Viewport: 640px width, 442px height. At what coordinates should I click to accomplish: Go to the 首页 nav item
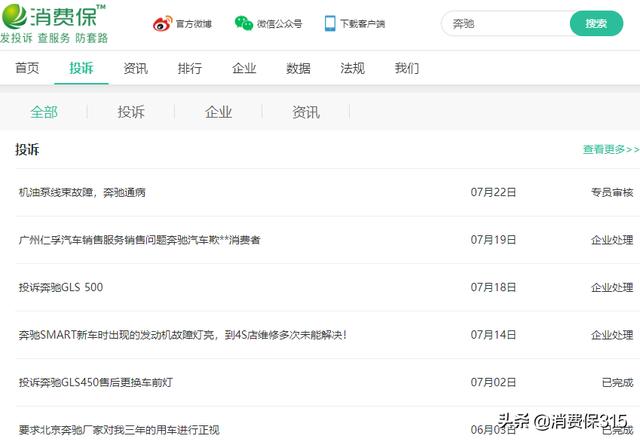click(27, 68)
